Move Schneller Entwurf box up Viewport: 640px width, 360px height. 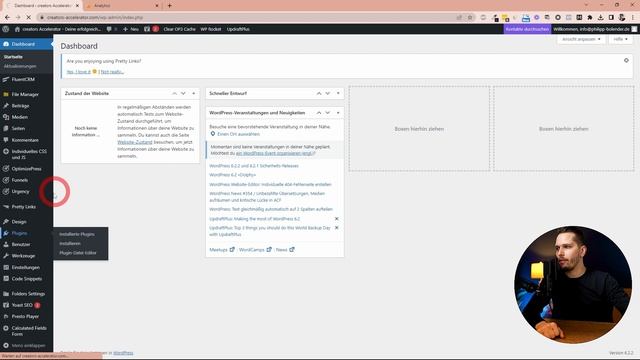coord(319,93)
